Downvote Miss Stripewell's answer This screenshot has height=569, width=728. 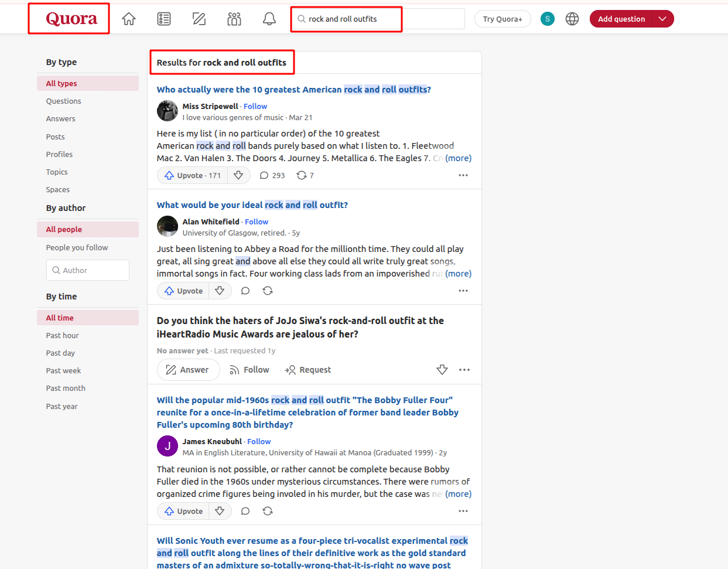[x=238, y=175]
